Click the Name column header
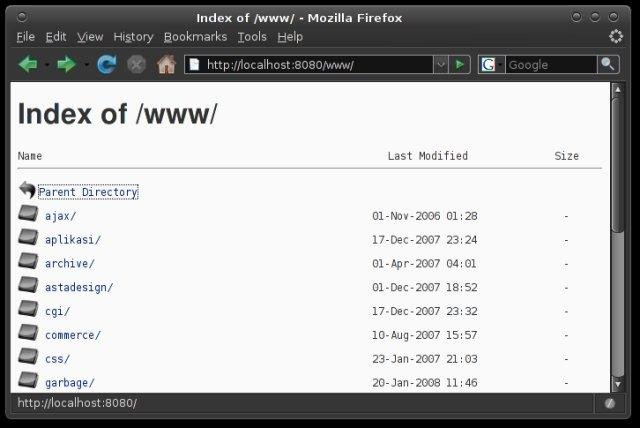 [30, 156]
